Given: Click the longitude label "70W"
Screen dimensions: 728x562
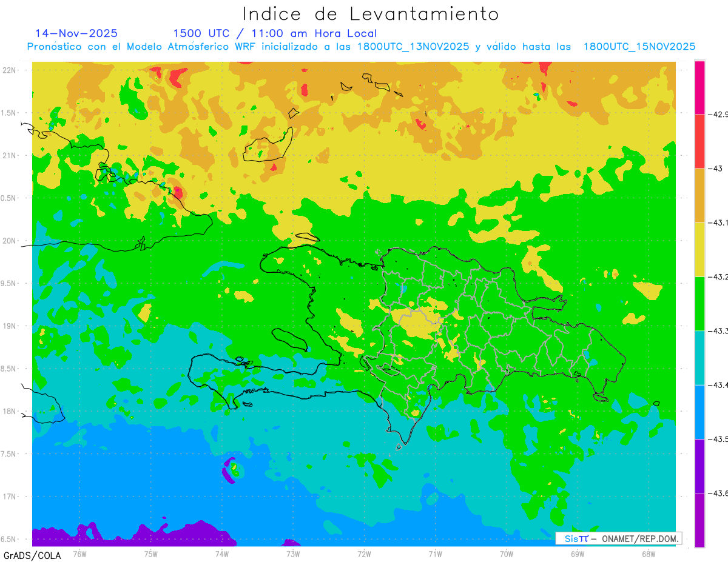Looking at the screenshot, I should pos(507,554).
